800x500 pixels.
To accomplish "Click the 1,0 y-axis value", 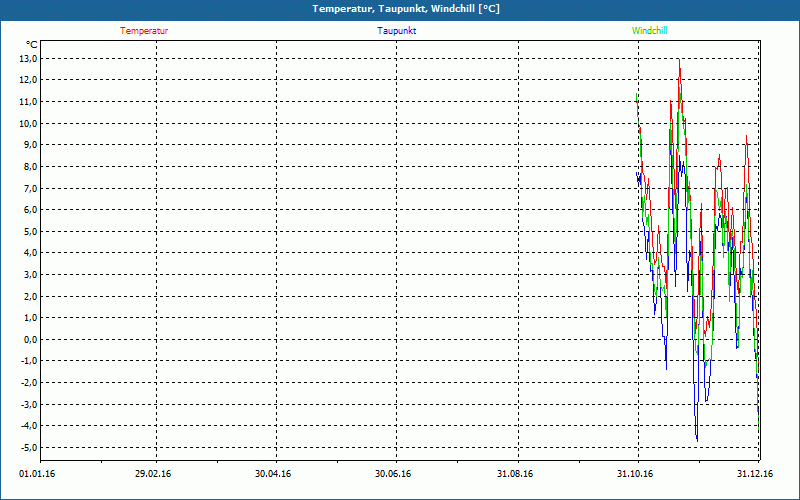I will [31, 317].
